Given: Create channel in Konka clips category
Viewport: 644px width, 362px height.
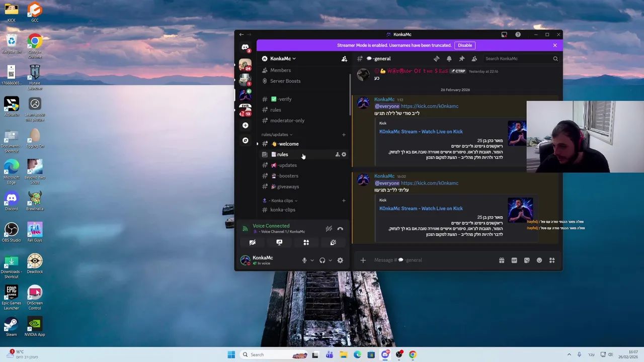Looking at the screenshot, I should [x=344, y=201].
